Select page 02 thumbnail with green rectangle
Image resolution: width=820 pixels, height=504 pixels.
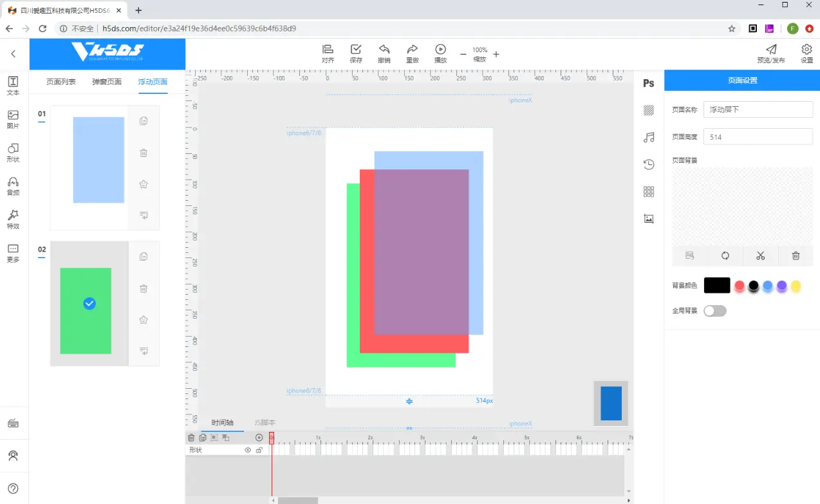tap(89, 304)
